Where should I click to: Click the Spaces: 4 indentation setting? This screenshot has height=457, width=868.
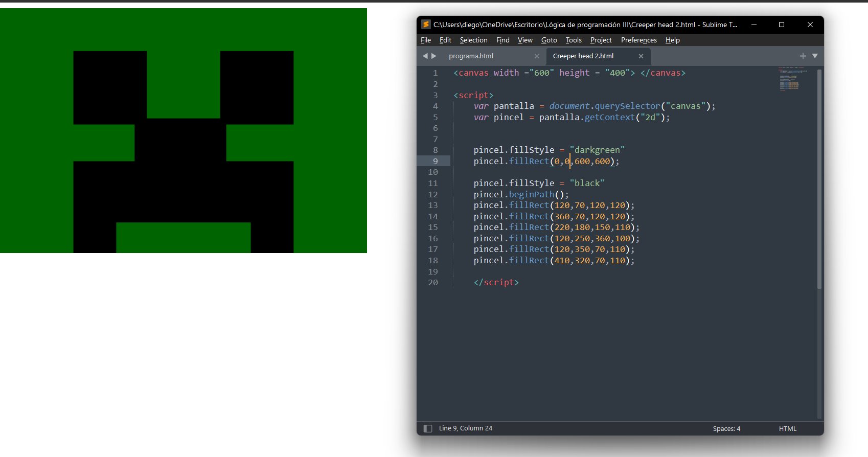[726, 428]
